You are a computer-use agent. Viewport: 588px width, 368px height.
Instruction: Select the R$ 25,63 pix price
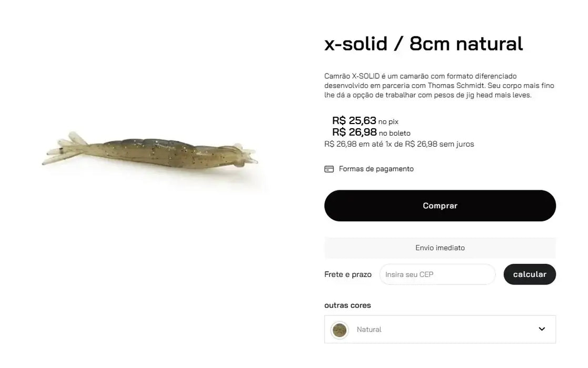coord(354,121)
